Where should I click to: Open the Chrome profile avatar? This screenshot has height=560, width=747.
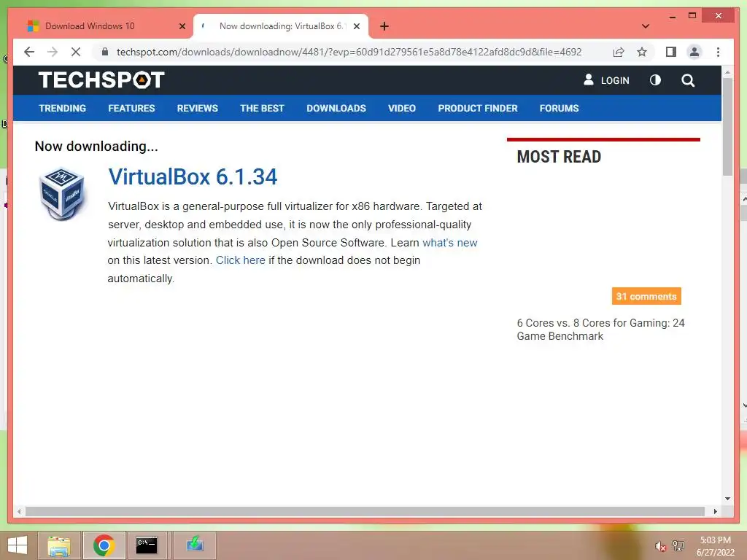[x=694, y=52]
